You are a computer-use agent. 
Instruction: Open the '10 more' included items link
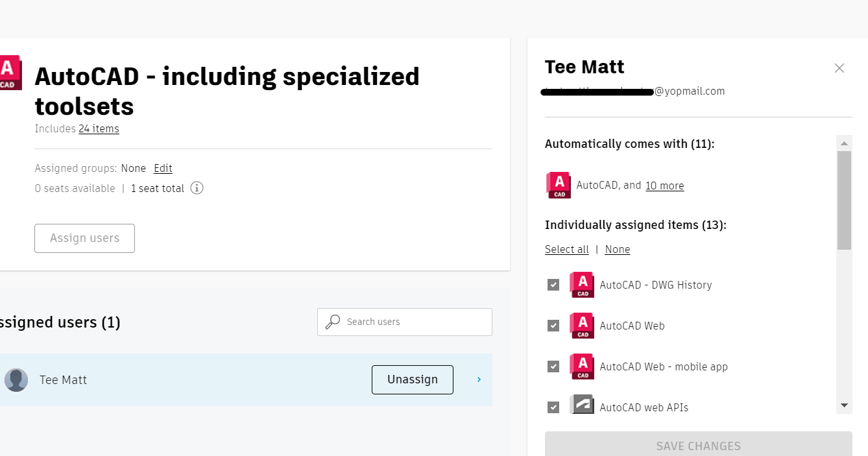click(x=664, y=186)
